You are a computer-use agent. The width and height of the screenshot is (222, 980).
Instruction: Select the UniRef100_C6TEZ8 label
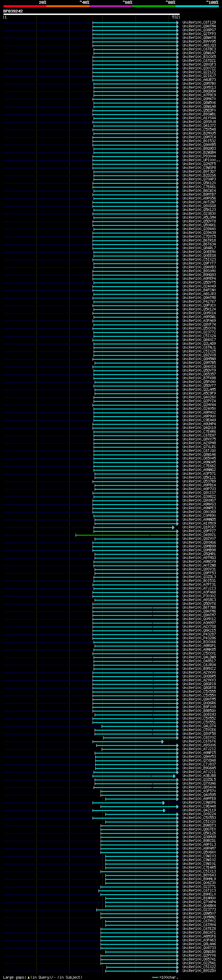point(199,929)
